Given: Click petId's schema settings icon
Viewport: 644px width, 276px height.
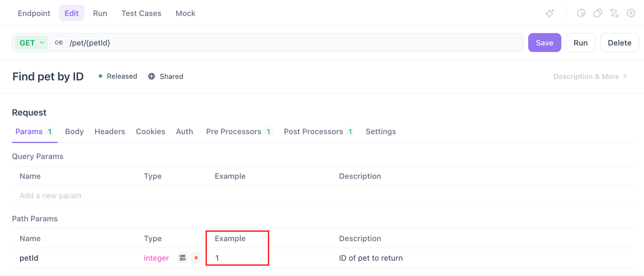Looking at the screenshot, I should [183, 258].
